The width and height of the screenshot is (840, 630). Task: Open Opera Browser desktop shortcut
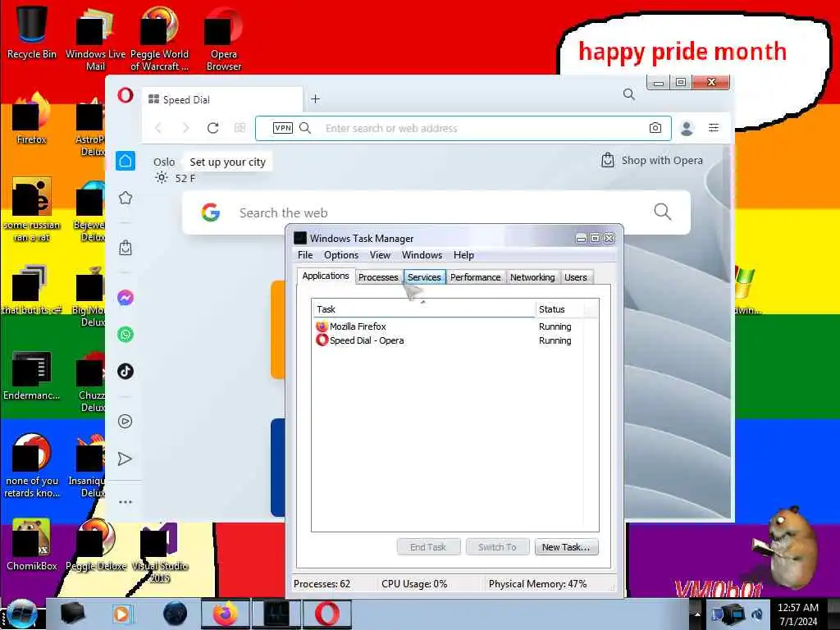223,39
